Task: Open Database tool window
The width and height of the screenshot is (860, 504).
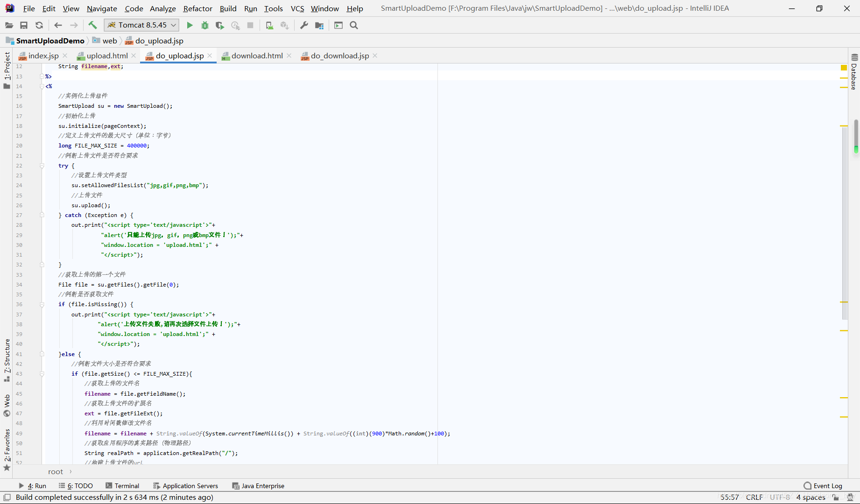Action: click(854, 72)
